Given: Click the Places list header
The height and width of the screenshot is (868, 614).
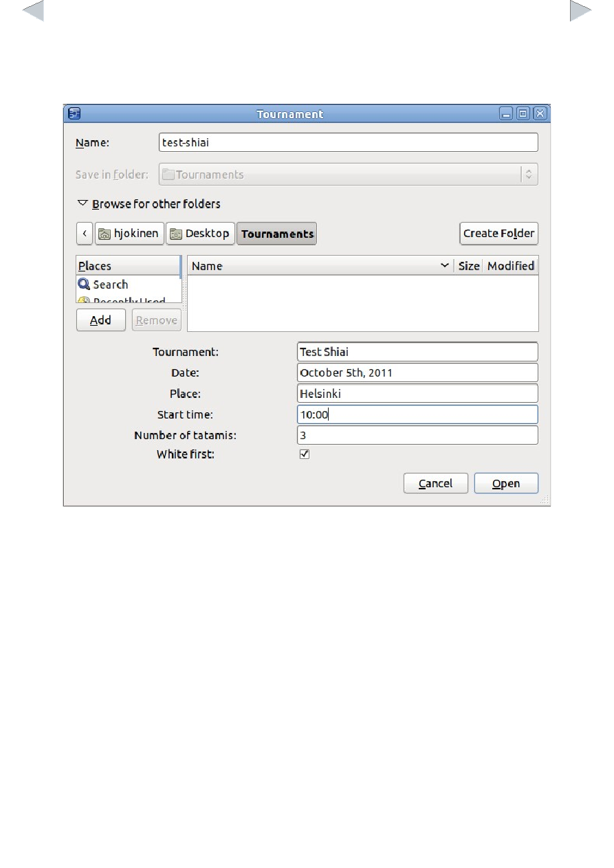Looking at the screenshot, I should point(128,266).
